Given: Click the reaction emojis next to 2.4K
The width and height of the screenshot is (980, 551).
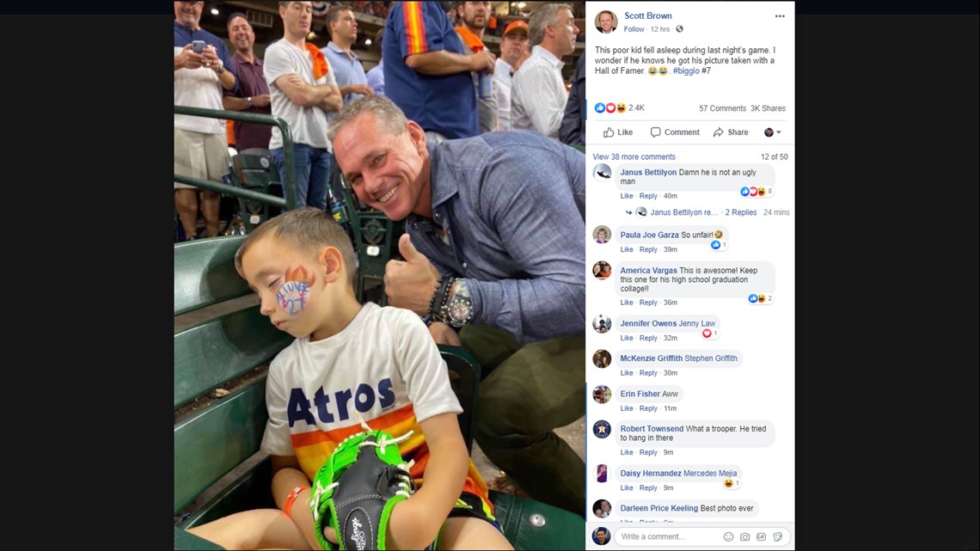Looking at the screenshot, I should 610,108.
